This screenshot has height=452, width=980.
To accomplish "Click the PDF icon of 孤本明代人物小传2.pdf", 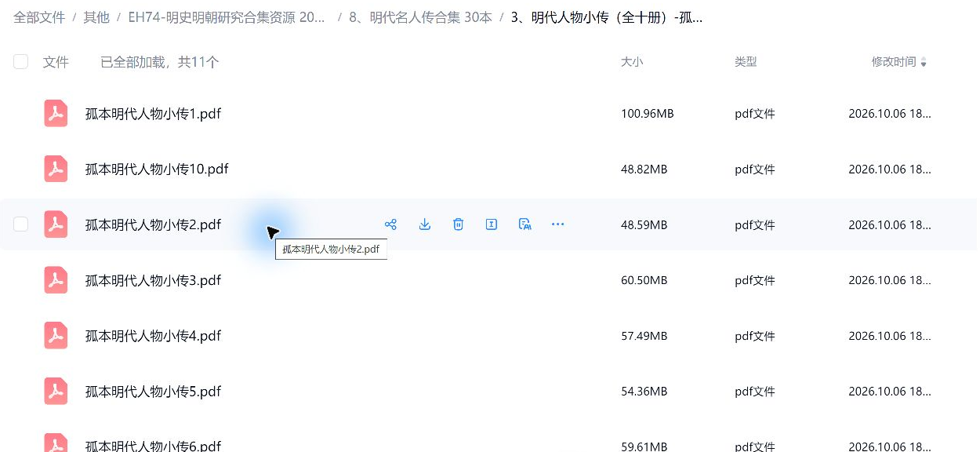I will point(56,224).
